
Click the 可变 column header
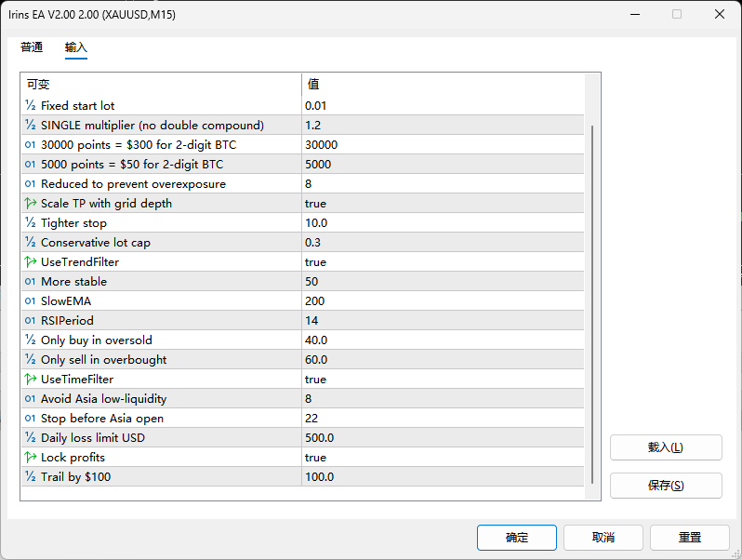tap(161, 85)
